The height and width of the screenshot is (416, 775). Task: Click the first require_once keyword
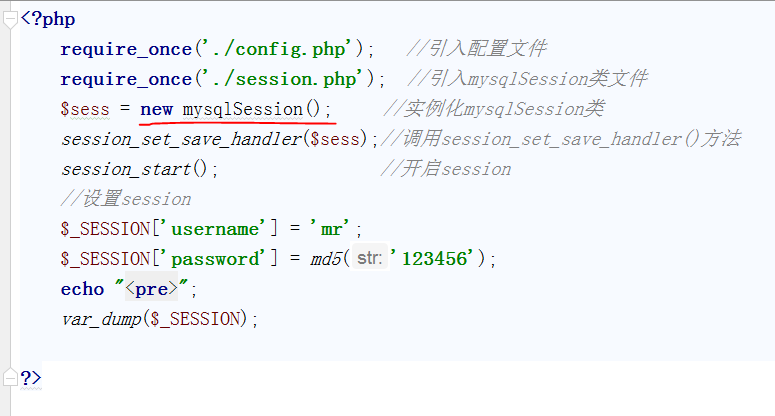click(126, 49)
